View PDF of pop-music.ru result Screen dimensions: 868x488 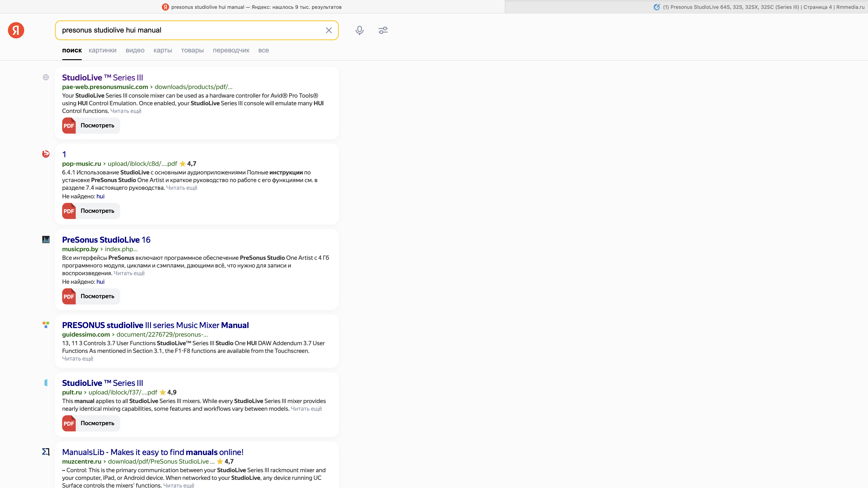(x=91, y=211)
